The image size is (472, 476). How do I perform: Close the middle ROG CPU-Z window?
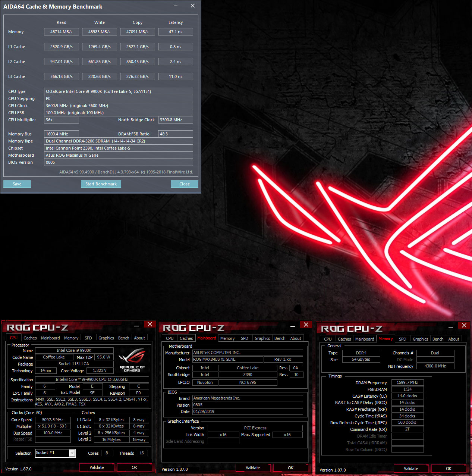tap(306, 325)
